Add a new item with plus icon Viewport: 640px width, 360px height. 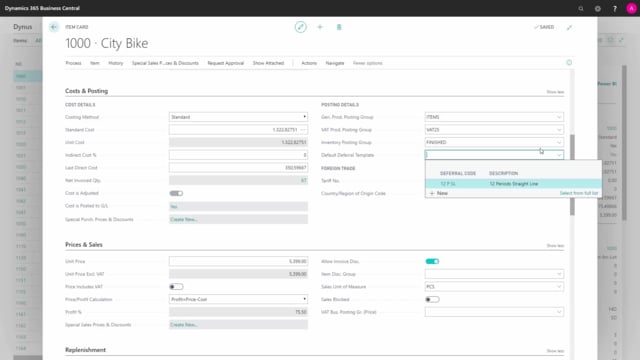point(320,27)
